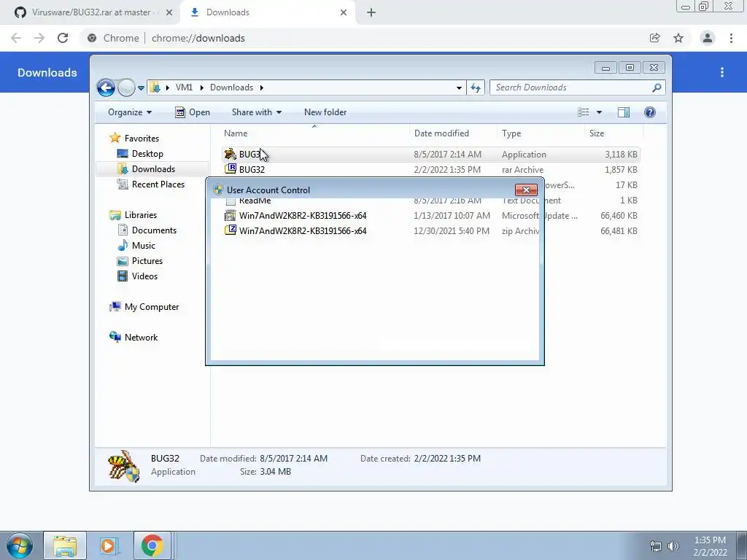
Task: Open the Downloads page more actions menu
Action: pyautogui.click(x=722, y=72)
